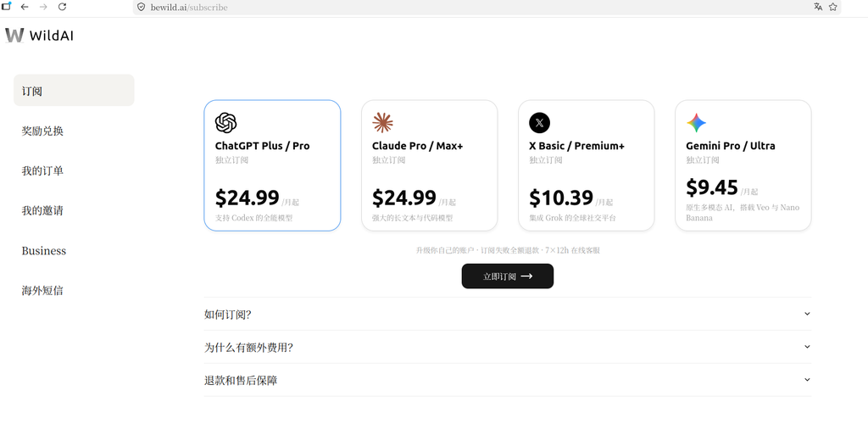The height and width of the screenshot is (446, 868).
Task: Click the Gemini description mentioning Nano Banana
Action: [x=743, y=213]
